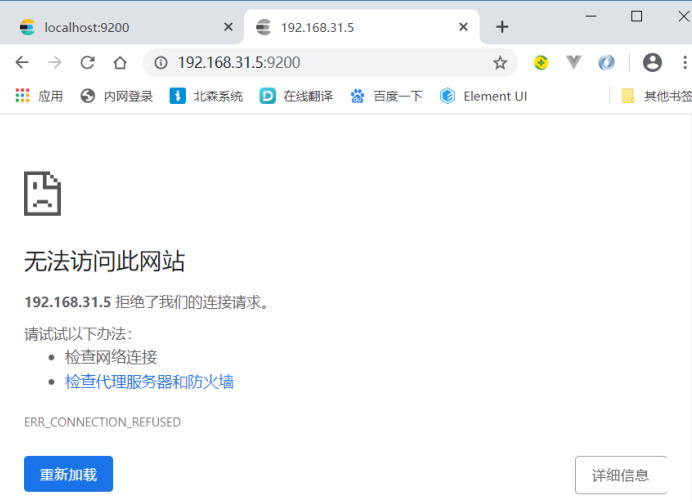Click the sad page error icon
The image size is (692, 502).
pos(42,193)
